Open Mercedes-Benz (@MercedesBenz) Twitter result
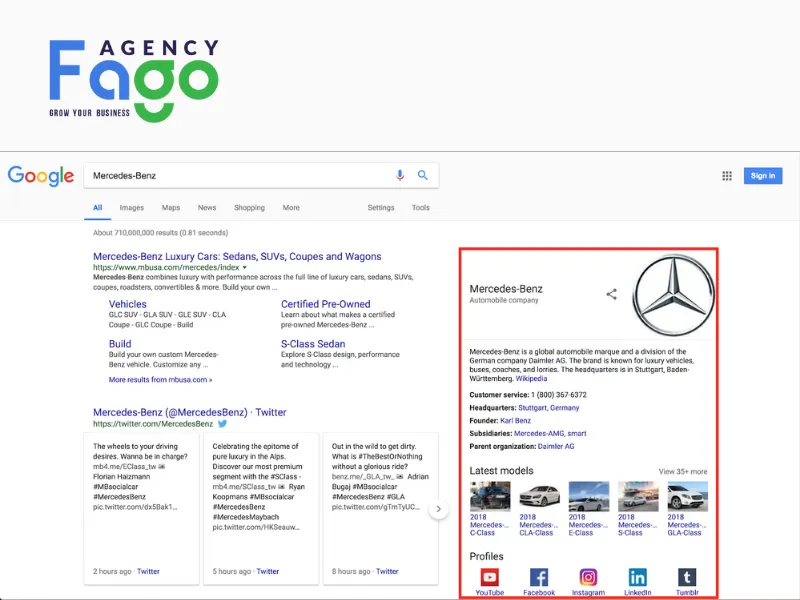 190,412
